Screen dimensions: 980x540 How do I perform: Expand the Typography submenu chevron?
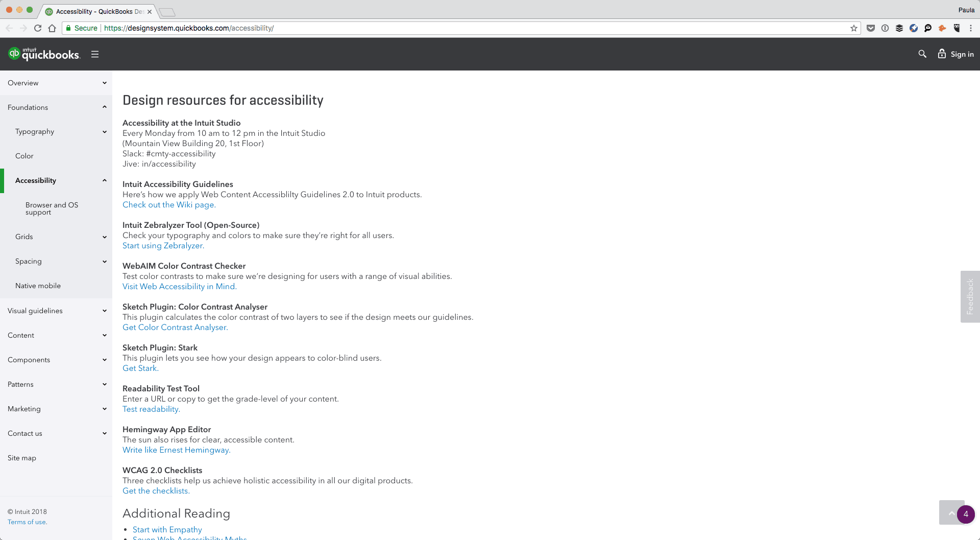[x=105, y=132]
